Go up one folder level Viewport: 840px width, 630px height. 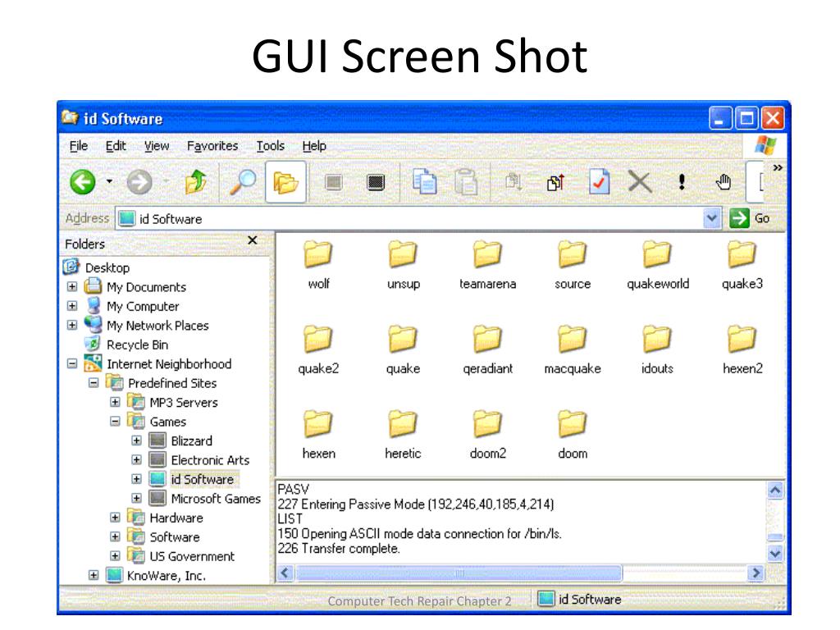pyautogui.click(x=196, y=182)
